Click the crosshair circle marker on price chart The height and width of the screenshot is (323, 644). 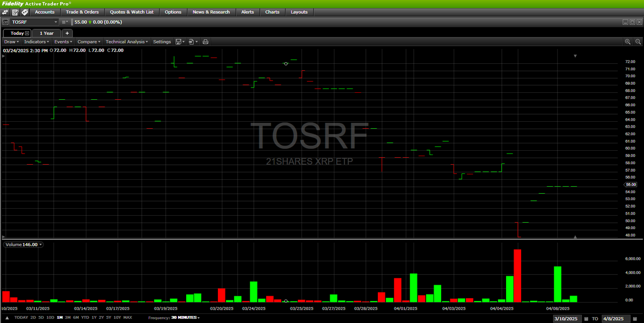click(286, 63)
